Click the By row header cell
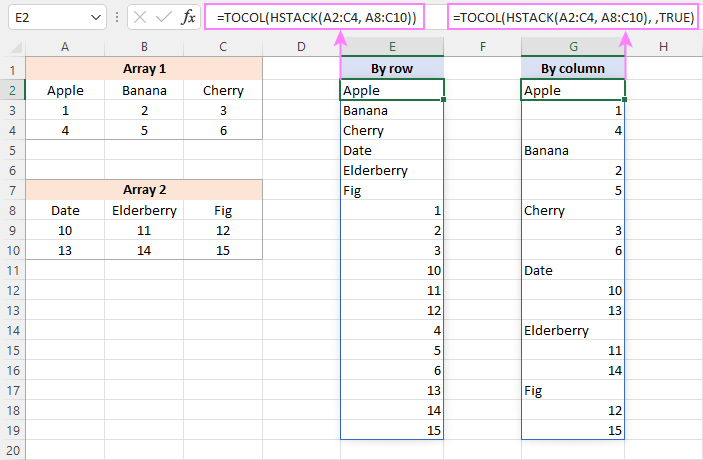 coord(392,69)
